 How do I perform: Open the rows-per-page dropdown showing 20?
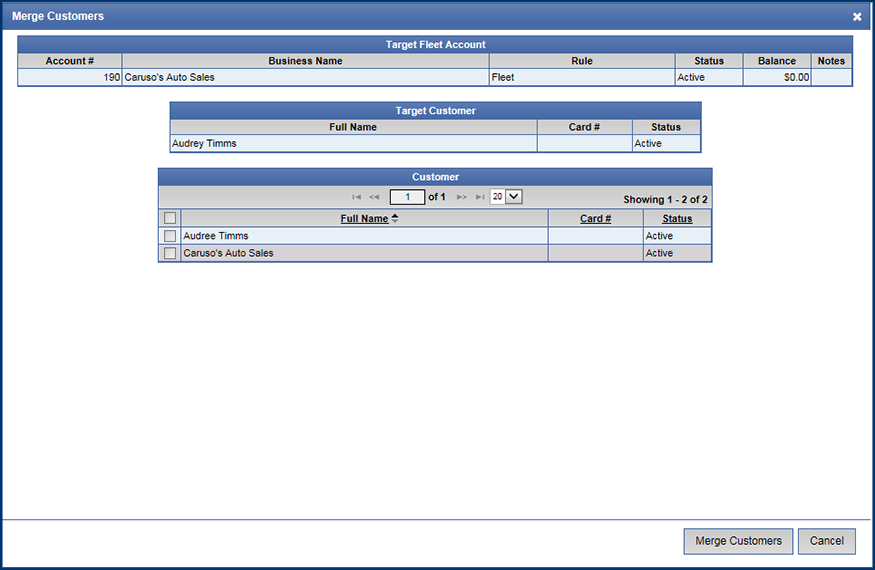pos(506,197)
